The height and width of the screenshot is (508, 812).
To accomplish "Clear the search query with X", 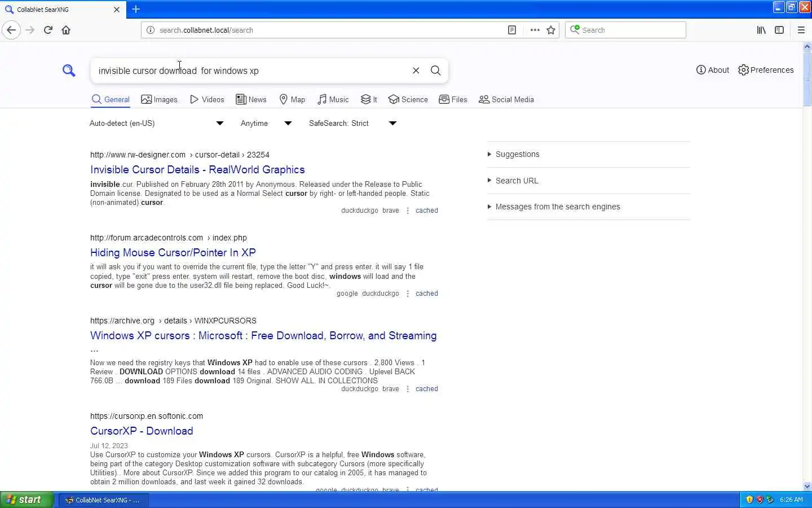I will [x=416, y=71].
